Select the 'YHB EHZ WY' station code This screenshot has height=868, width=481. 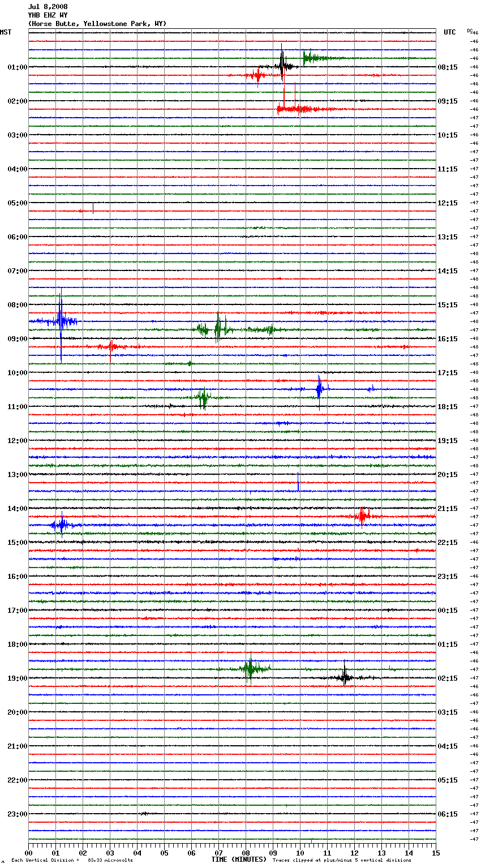click(48, 15)
